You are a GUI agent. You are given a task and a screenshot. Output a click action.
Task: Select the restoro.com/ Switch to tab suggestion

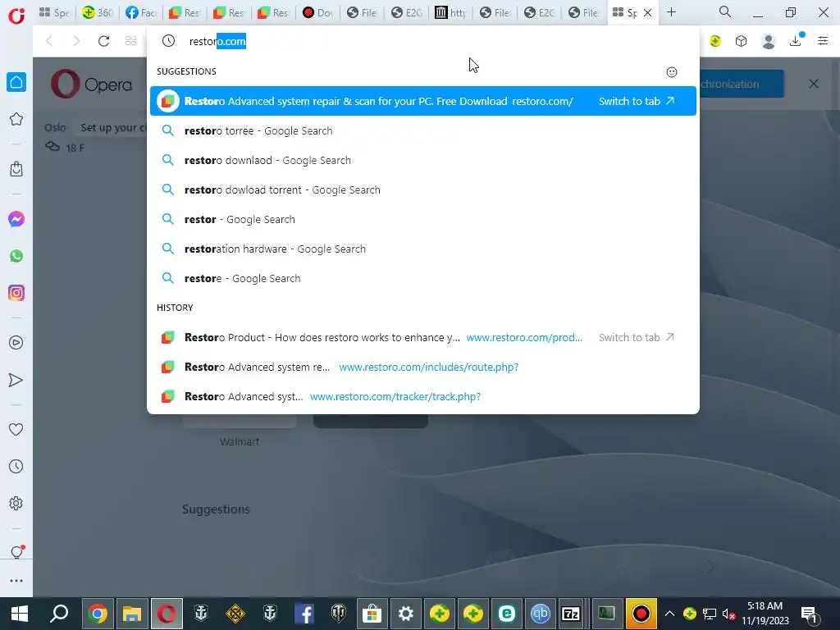[423, 101]
